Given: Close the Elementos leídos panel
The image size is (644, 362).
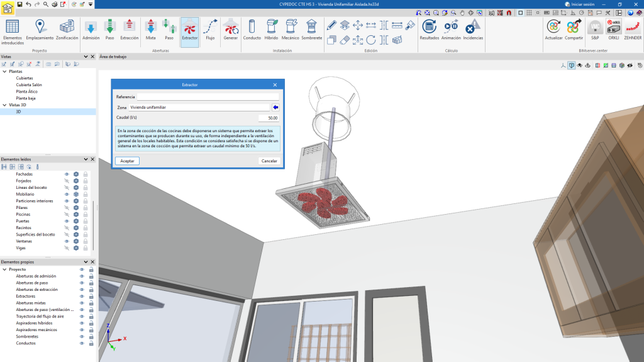Looking at the screenshot, I should (92, 159).
